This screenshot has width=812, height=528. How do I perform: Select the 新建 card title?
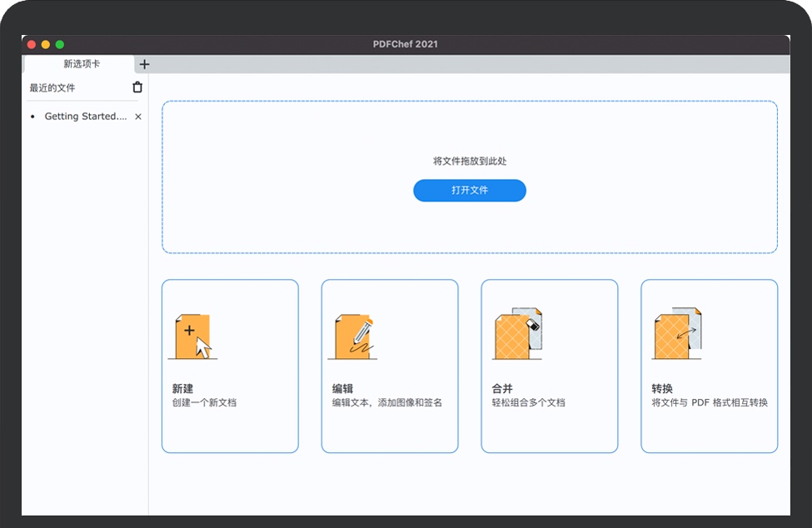point(182,389)
